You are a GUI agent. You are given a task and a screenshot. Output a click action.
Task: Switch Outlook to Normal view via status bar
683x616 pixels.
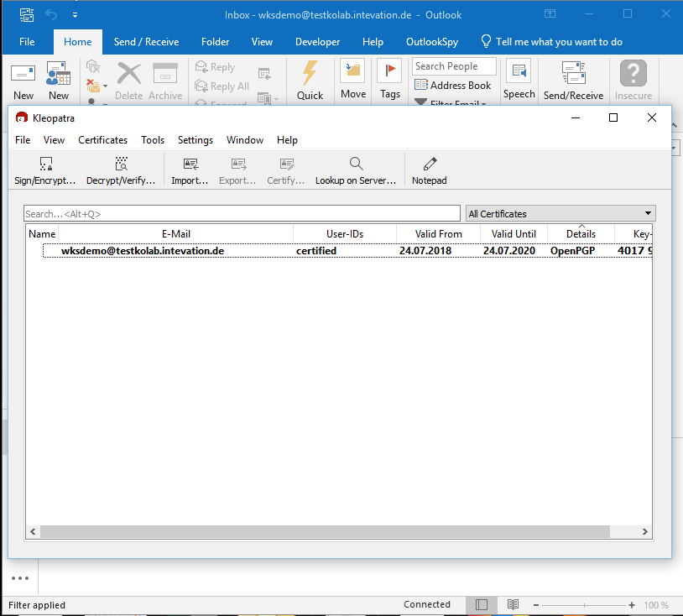pyautogui.click(x=482, y=605)
